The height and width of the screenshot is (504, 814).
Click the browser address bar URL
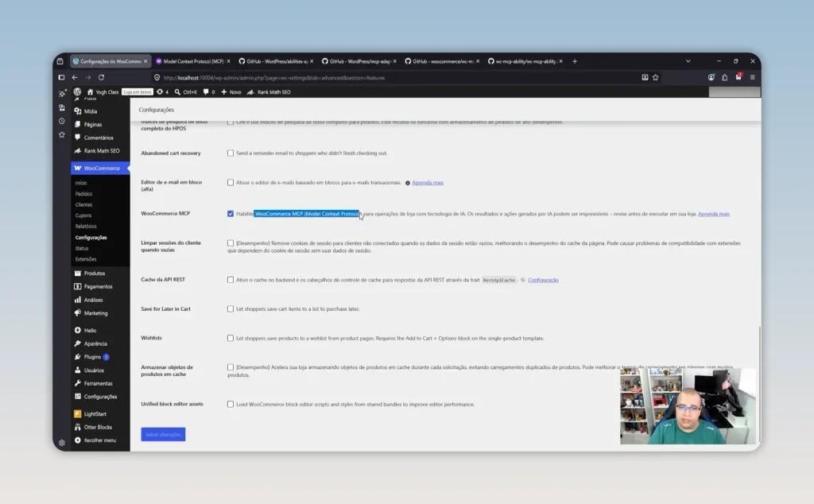tap(274, 78)
